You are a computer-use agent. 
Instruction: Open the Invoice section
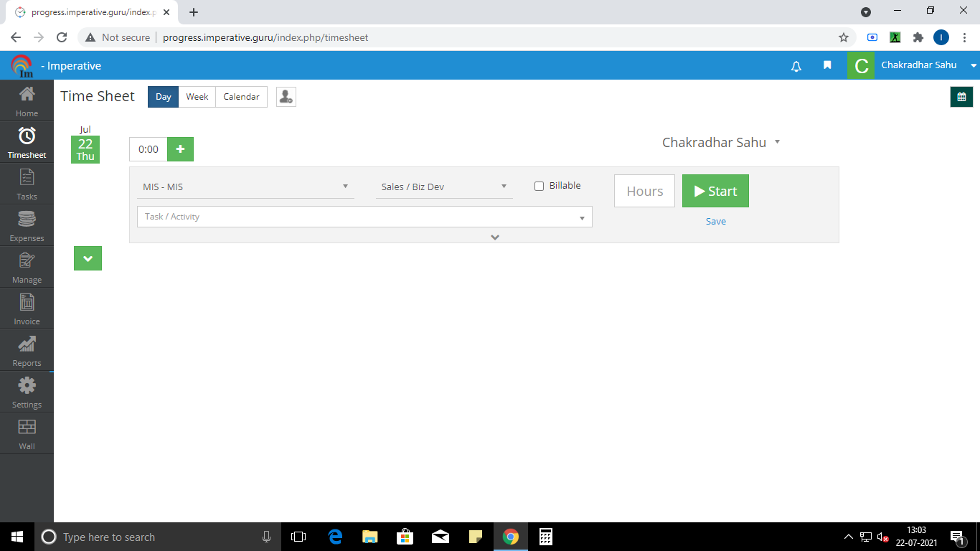[x=27, y=309]
